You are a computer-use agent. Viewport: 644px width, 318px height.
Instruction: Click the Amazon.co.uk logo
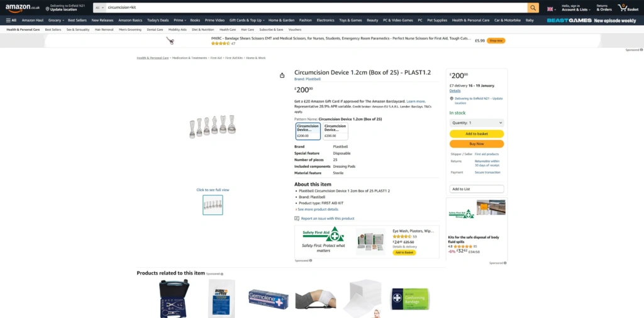click(23, 8)
